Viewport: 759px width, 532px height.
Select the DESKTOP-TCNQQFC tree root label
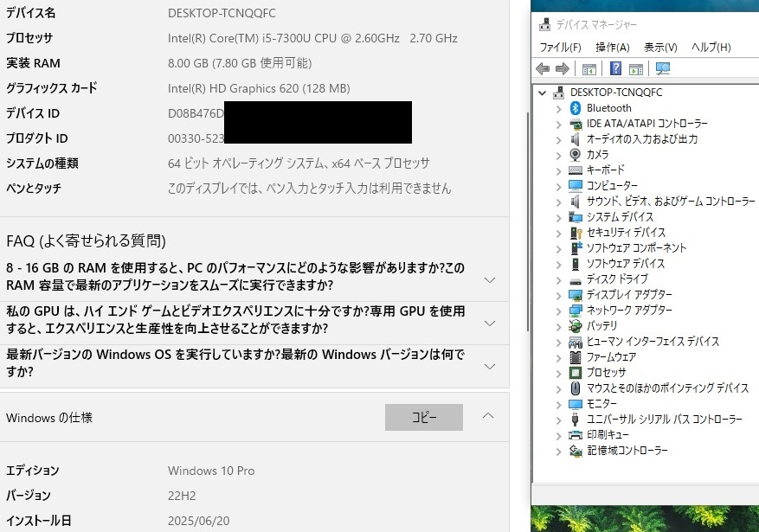tap(615, 93)
